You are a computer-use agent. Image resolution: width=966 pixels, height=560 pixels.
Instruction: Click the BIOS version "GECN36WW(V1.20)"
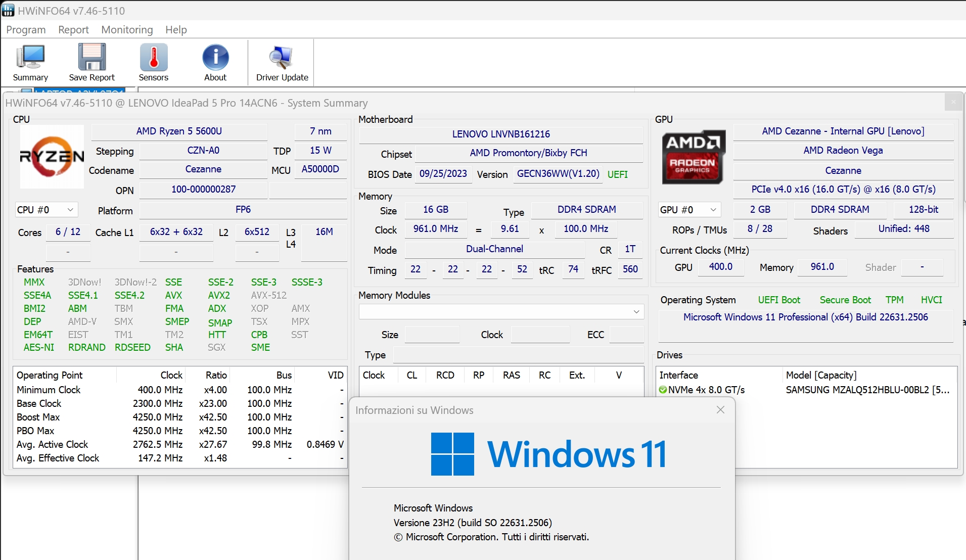point(558,174)
